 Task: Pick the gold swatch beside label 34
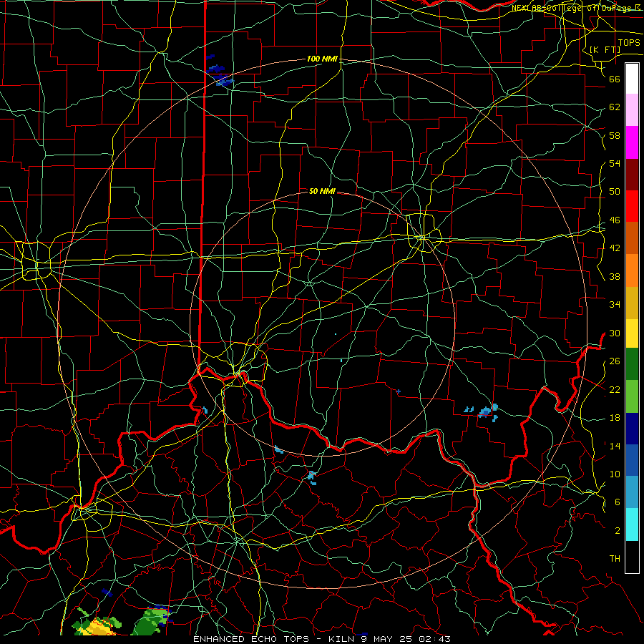632,303
